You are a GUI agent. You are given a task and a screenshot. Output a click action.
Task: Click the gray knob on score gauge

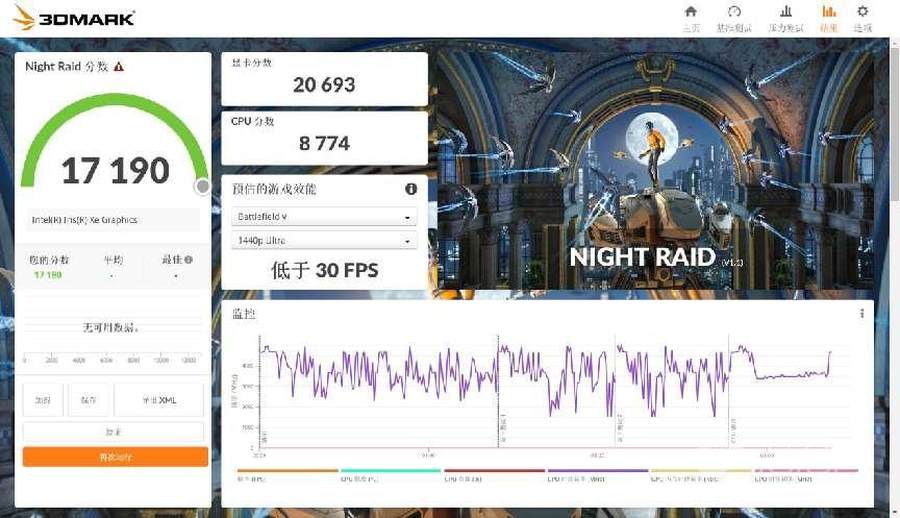click(203, 187)
